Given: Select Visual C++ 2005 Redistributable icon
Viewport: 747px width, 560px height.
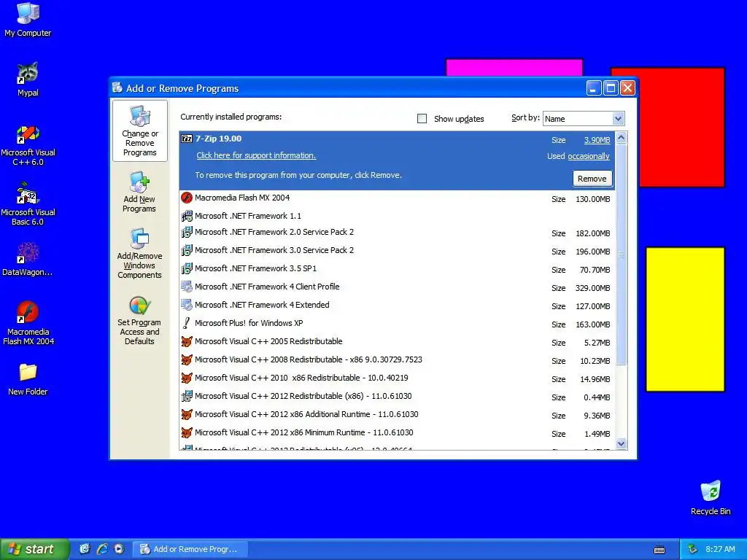Looking at the screenshot, I should (187, 341).
